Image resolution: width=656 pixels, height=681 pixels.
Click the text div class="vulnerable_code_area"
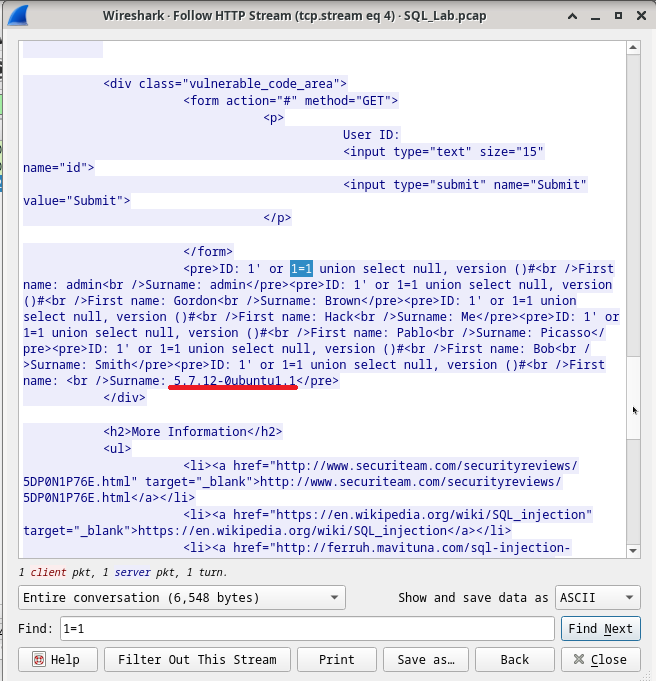(x=225, y=83)
